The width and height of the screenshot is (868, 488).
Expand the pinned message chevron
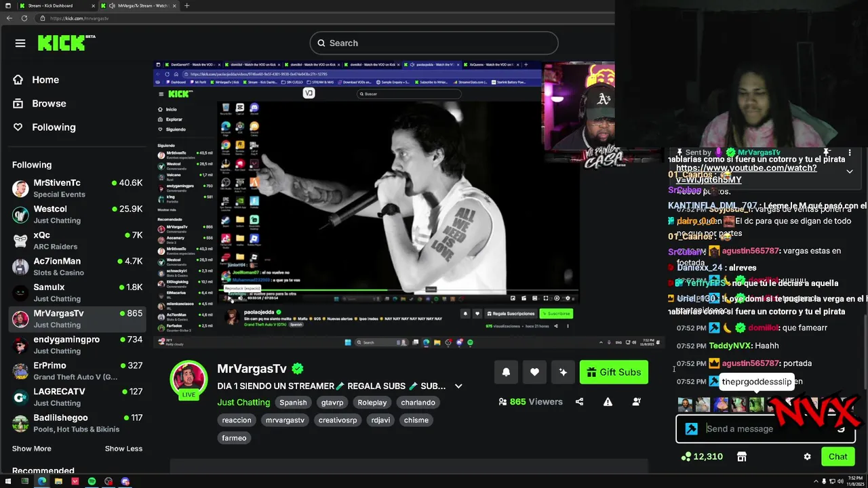(849, 171)
